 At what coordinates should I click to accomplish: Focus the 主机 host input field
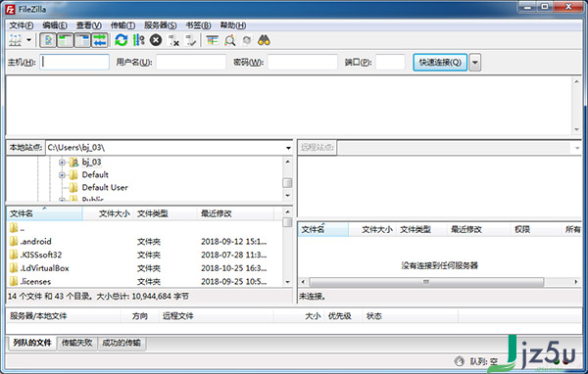coord(74,62)
